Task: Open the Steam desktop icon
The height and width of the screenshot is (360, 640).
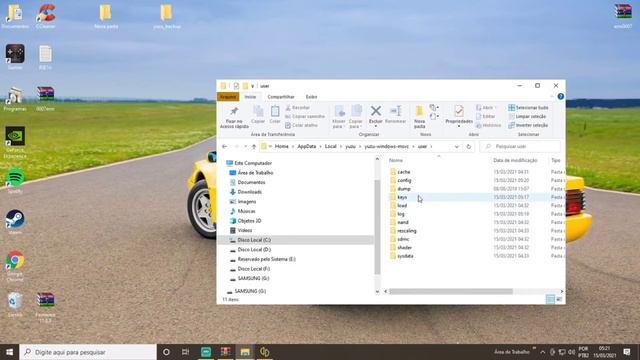Action: click(x=15, y=222)
